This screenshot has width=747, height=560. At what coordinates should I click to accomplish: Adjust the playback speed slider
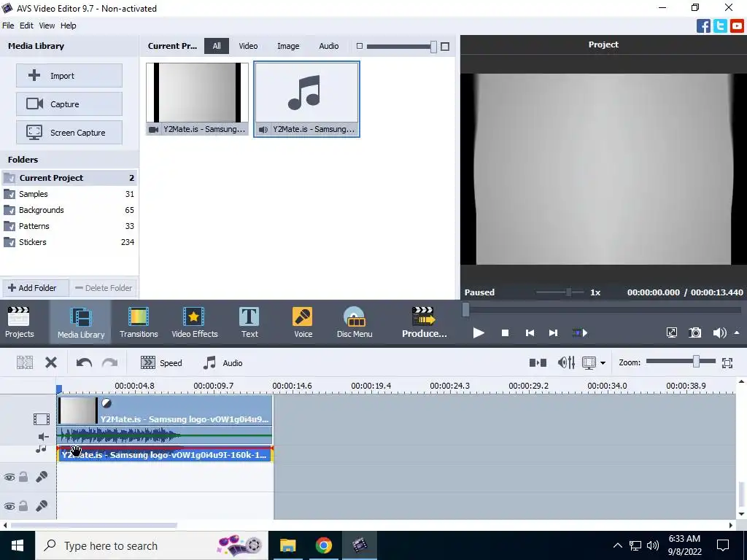click(568, 292)
